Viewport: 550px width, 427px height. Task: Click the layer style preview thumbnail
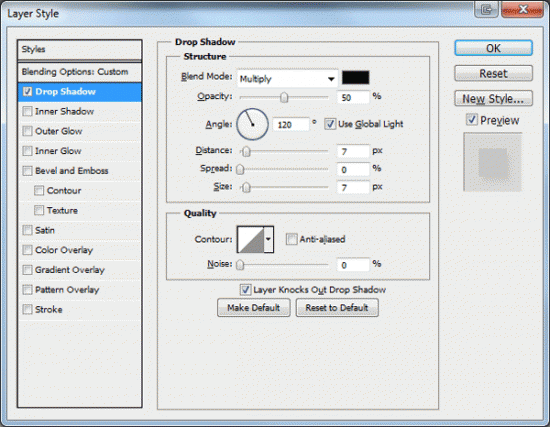pos(493,162)
